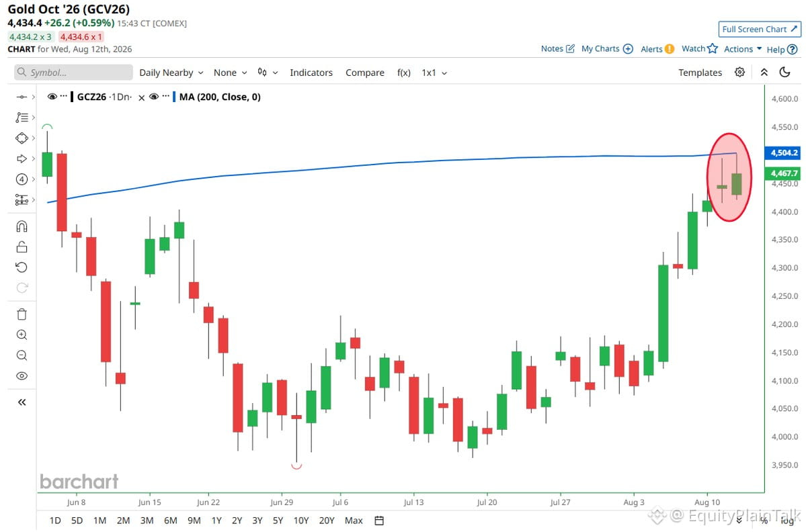806x532 pixels.
Task: Toggle the lock drawings padlock
Action: [22, 247]
